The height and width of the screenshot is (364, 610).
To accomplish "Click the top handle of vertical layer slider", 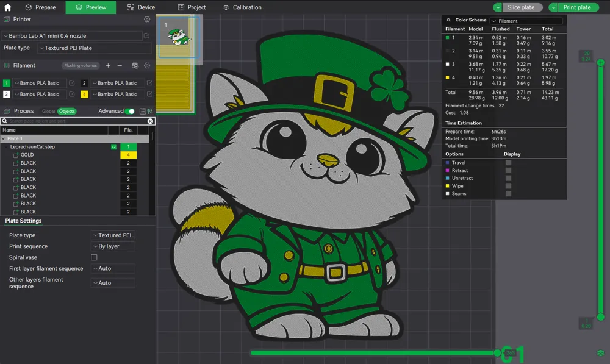I will (601, 62).
